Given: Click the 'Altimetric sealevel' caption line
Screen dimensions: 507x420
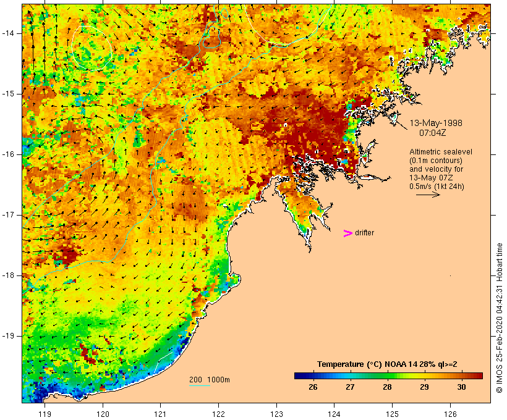Looking at the screenshot, I should pos(441,151).
